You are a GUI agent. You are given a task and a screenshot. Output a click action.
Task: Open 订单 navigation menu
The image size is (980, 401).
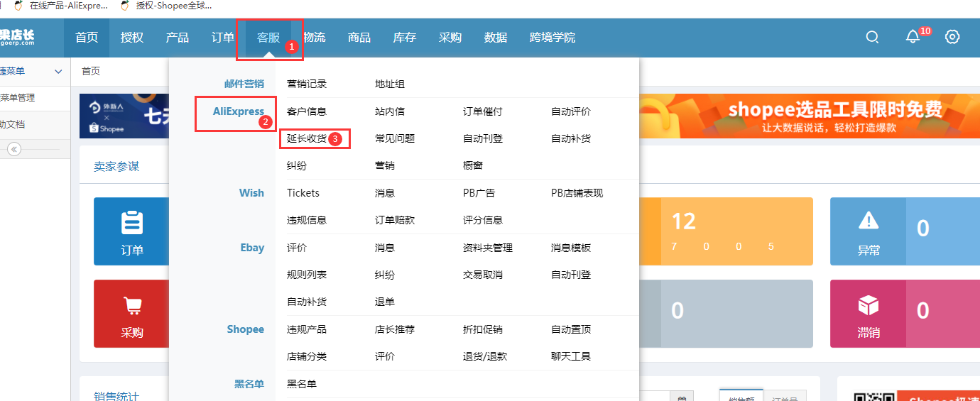pyautogui.click(x=223, y=38)
